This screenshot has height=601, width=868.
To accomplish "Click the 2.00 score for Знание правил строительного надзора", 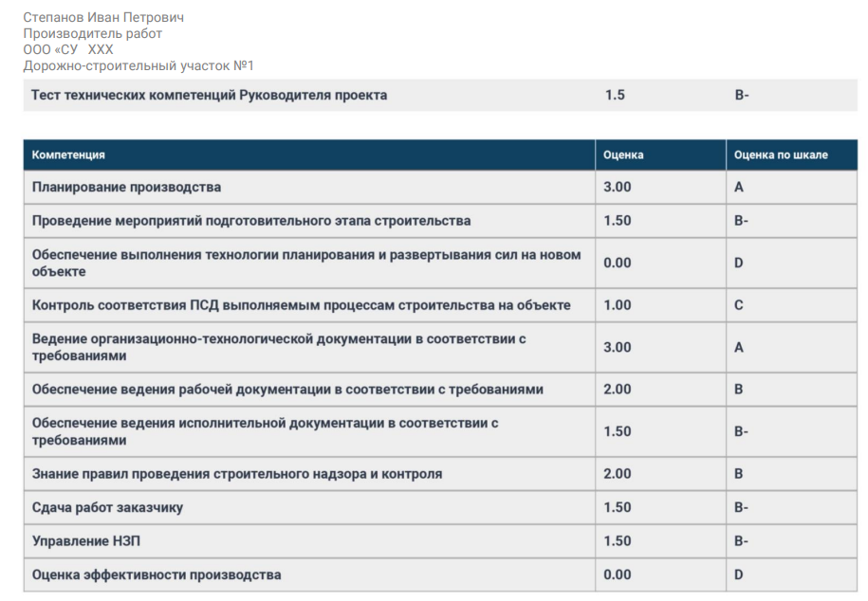I will (617, 473).
